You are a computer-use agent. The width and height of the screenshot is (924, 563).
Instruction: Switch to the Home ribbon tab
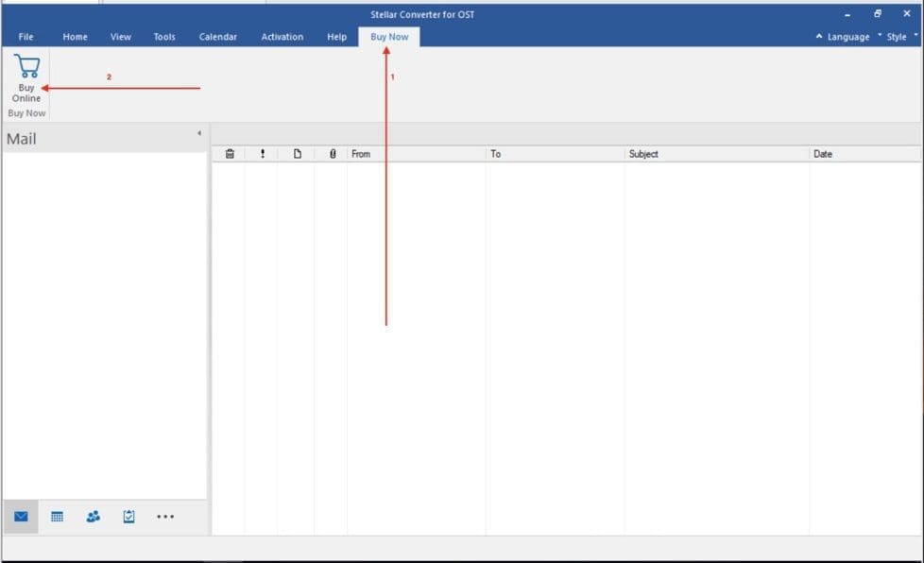coord(75,37)
